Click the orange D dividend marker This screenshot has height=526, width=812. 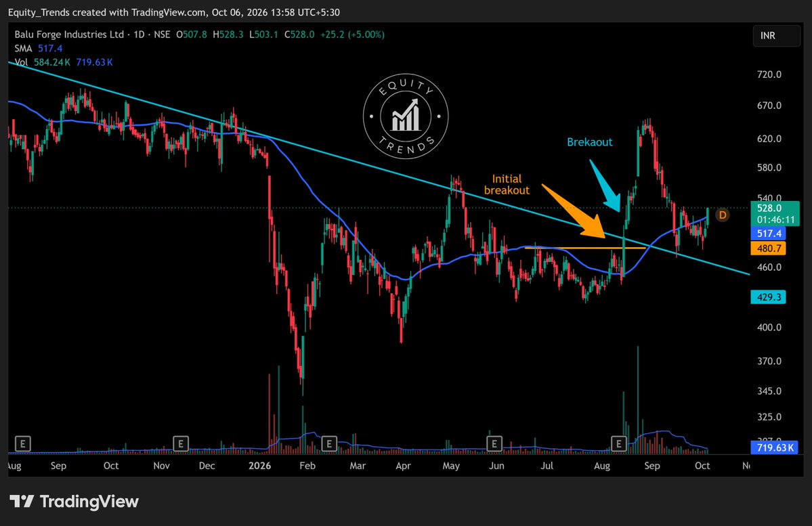(723, 215)
